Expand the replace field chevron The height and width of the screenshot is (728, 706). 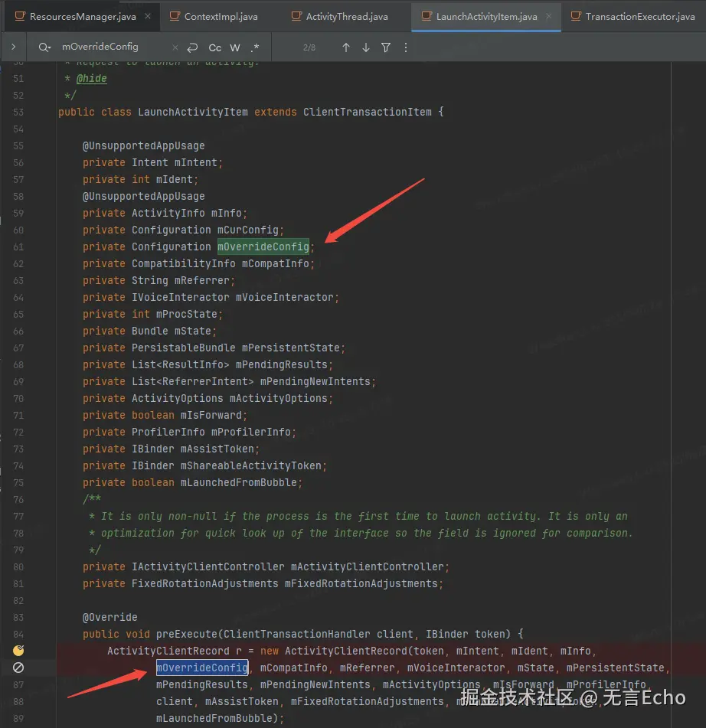[13, 47]
